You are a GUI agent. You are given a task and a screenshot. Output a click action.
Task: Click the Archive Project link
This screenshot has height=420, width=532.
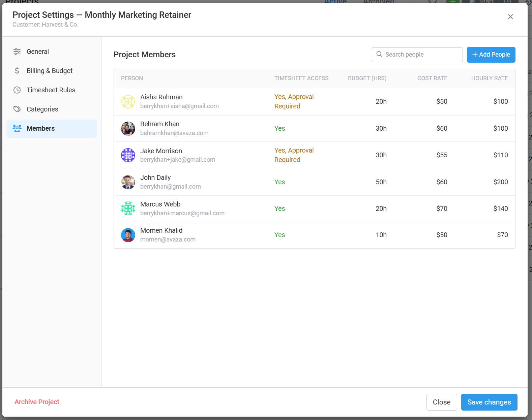pyautogui.click(x=37, y=402)
